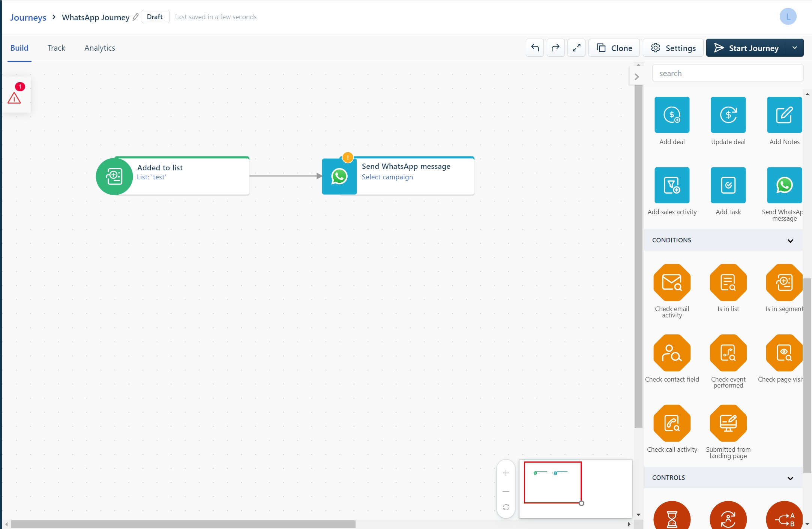Select Check email activity condition icon

(672, 283)
